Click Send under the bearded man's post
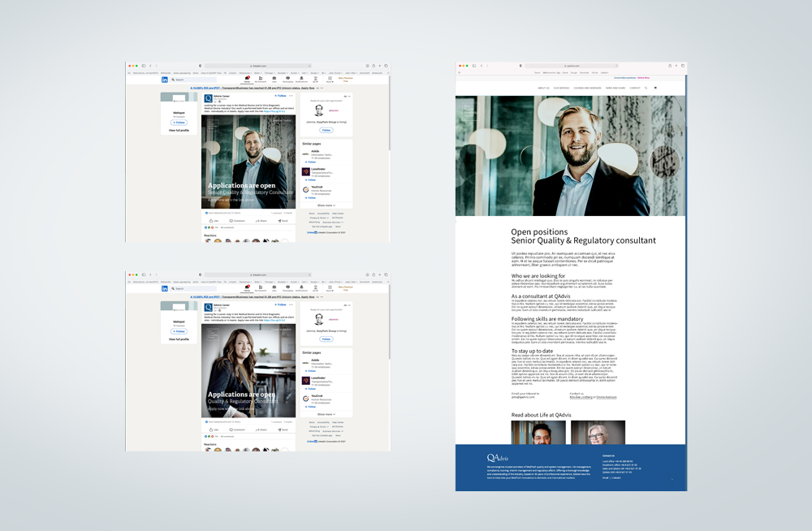Screen dimensions: 812x531 [283, 220]
